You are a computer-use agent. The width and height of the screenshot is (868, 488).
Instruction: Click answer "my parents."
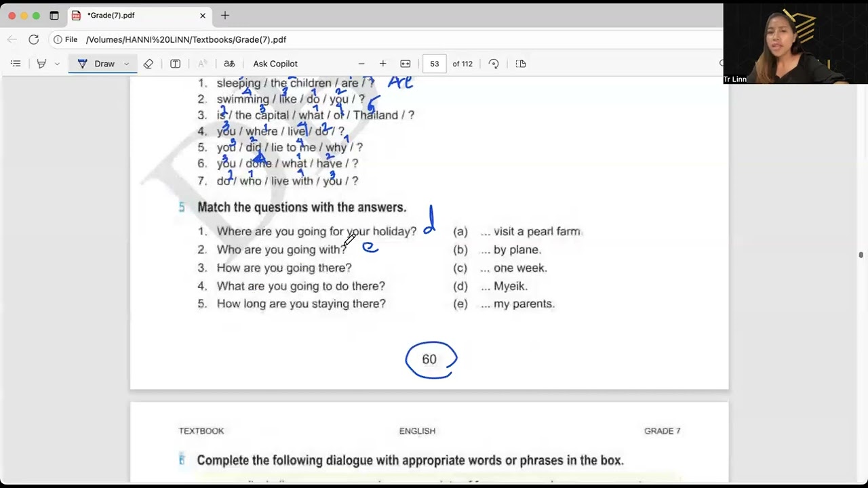pos(524,304)
